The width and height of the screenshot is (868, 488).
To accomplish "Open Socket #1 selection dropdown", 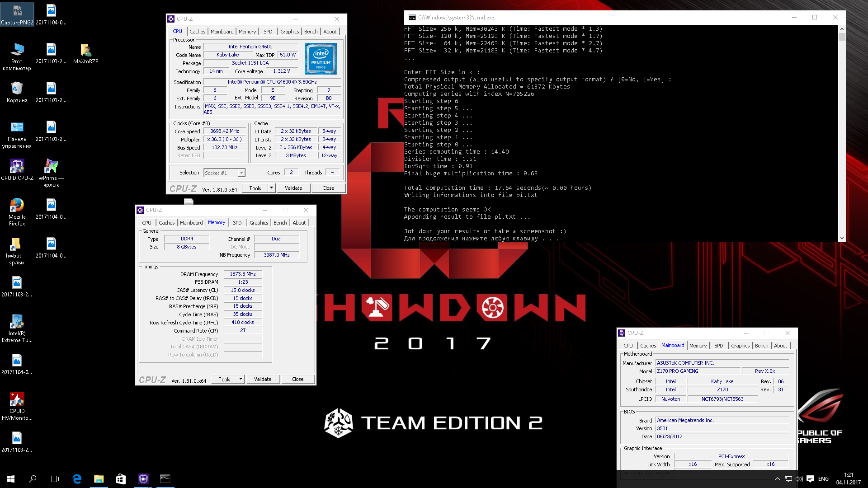I will 224,173.
